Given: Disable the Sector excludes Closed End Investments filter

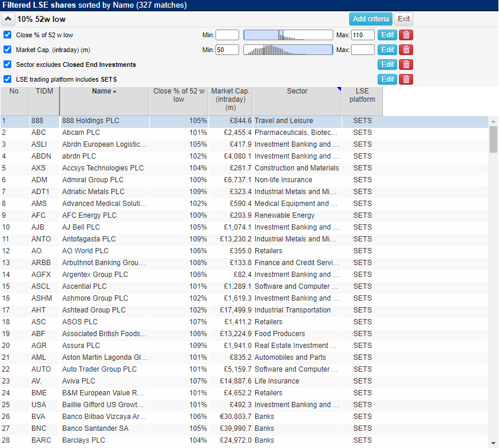Looking at the screenshot, I should click(x=7, y=65).
